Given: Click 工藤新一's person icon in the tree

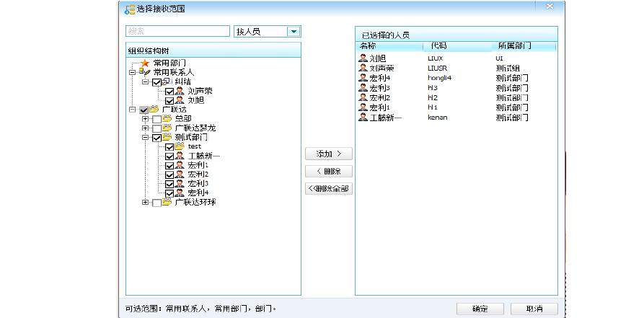Looking at the screenshot, I should click(x=180, y=156).
